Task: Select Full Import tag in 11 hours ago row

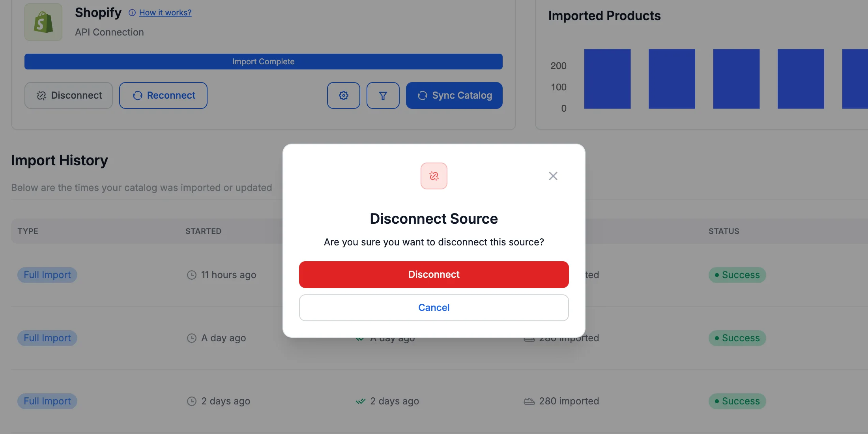Action: 47,275
